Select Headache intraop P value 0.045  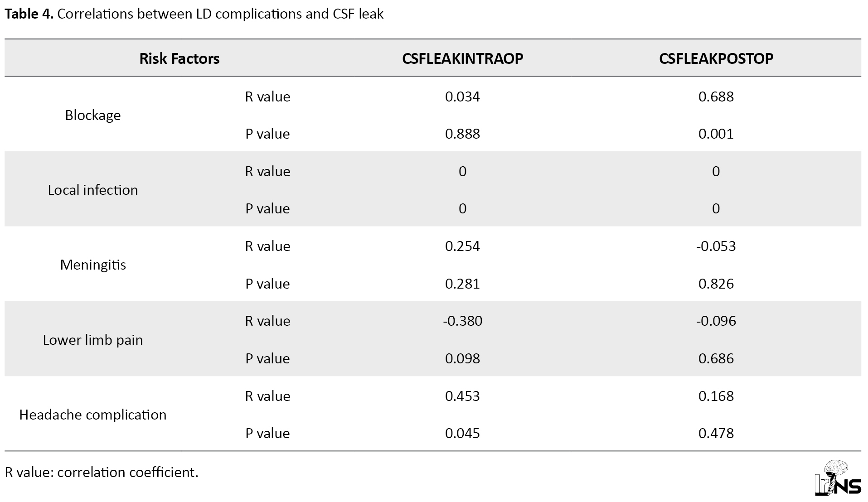[462, 433]
